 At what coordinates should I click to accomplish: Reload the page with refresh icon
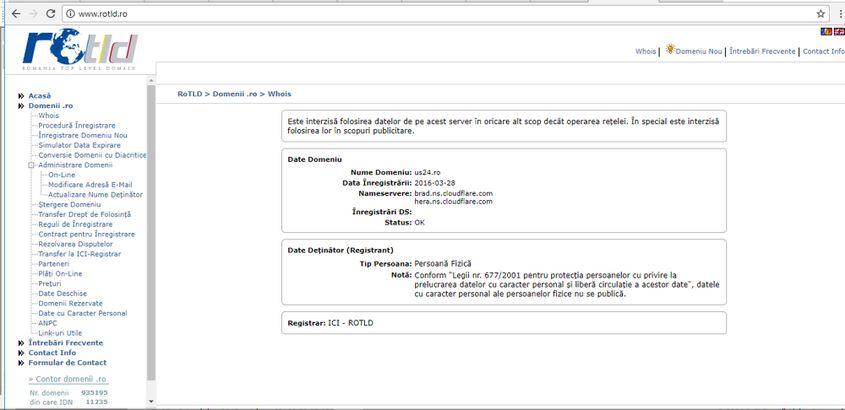[x=52, y=14]
